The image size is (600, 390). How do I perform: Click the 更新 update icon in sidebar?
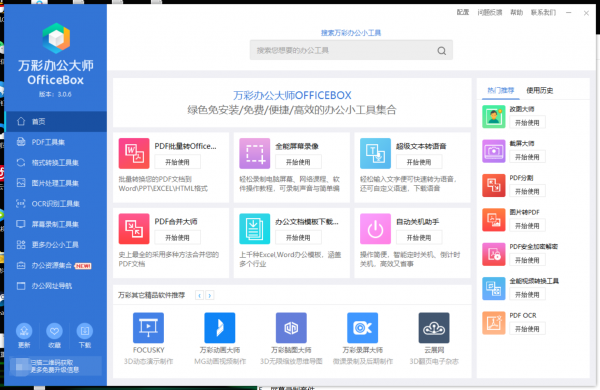coord(24,331)
